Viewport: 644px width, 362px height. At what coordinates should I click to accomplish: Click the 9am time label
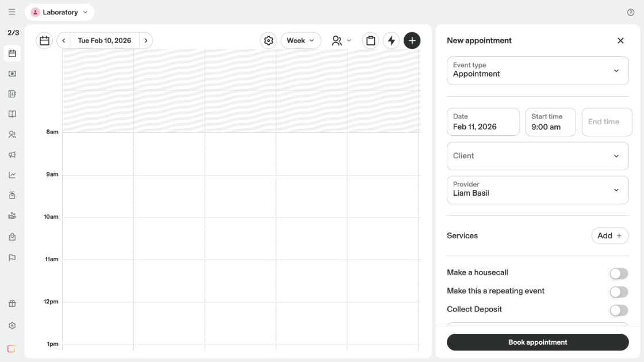tap(52, 174)
